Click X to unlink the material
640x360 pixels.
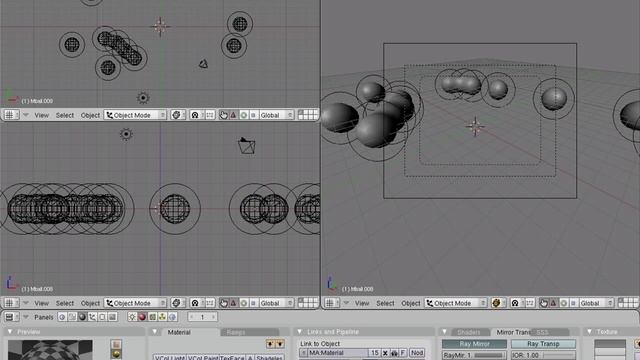(x=385, y=353)
